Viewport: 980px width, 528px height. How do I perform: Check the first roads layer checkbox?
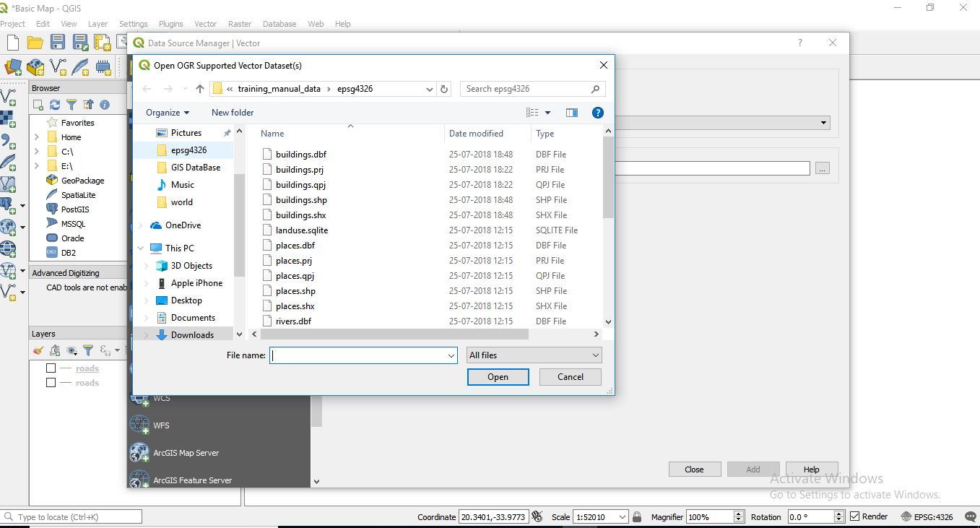51,368
